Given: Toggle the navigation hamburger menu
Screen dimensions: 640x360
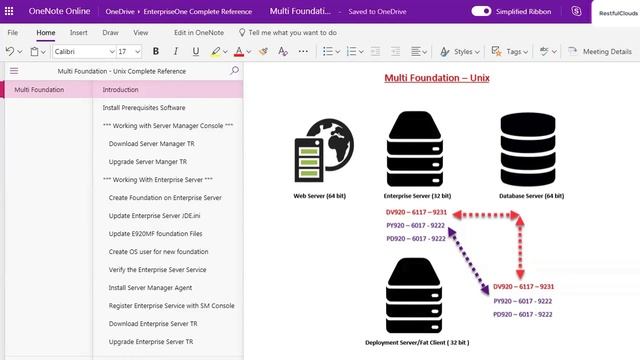Looking at the screenshot, I should 14,71.
